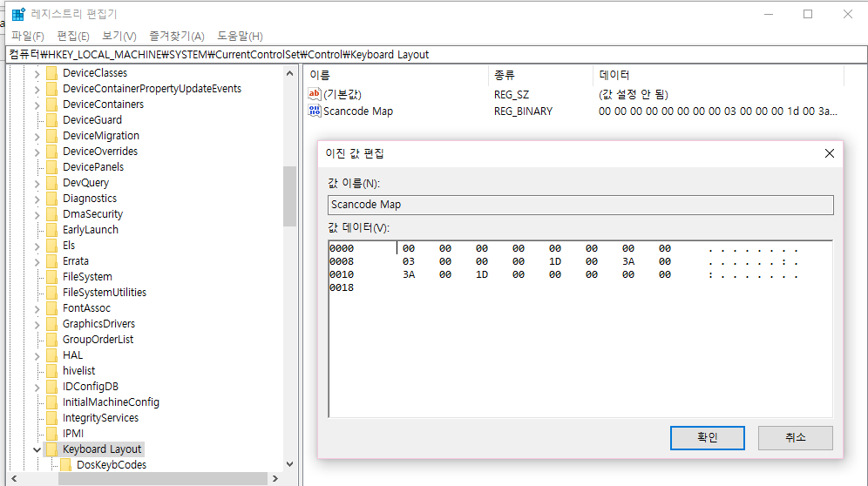Expand the DevQuery key
The width and height of the screenshot is (868, 486).
tap(37, 183)
